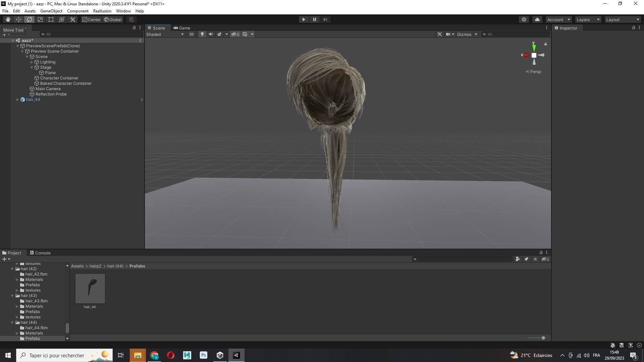
Task: Open scene component tools icon
Action: coord(439,34)
